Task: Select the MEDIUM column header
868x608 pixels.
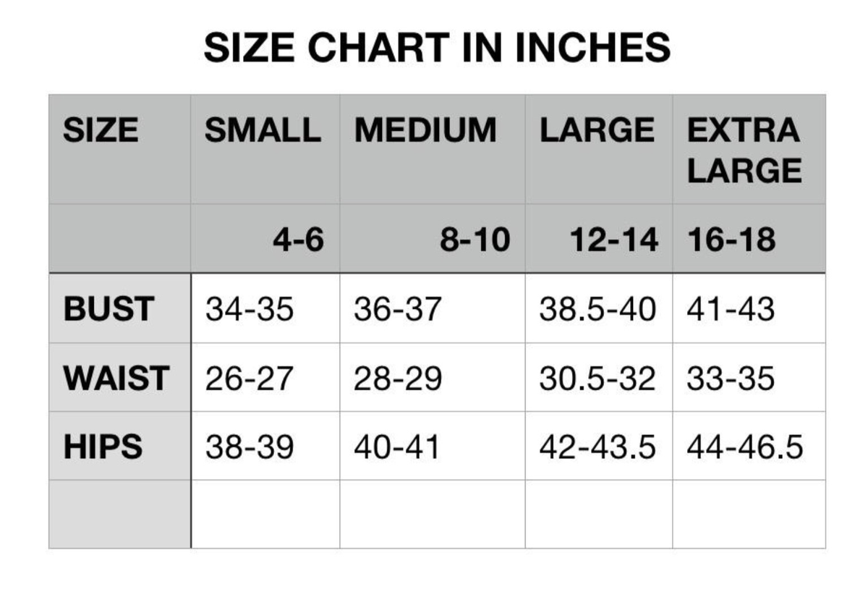Action: [x=433, y=150]
